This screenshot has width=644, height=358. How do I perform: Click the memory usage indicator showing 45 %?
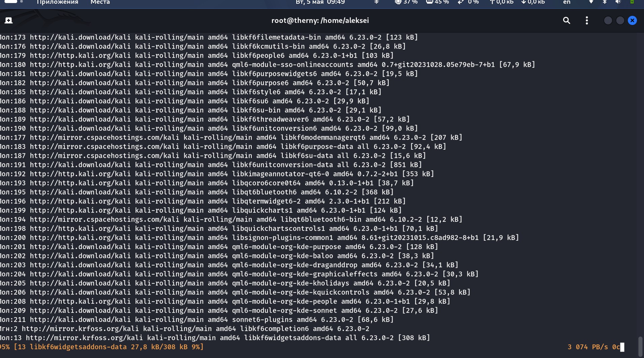pos(437,2)
